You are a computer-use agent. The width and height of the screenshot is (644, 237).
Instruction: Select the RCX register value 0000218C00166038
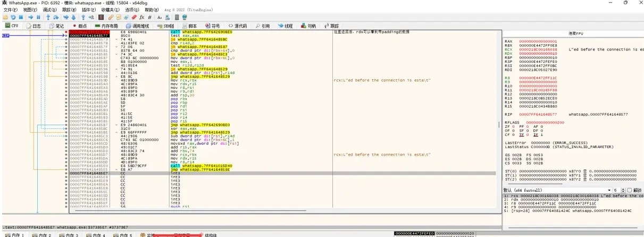click(x=538, y=50)
